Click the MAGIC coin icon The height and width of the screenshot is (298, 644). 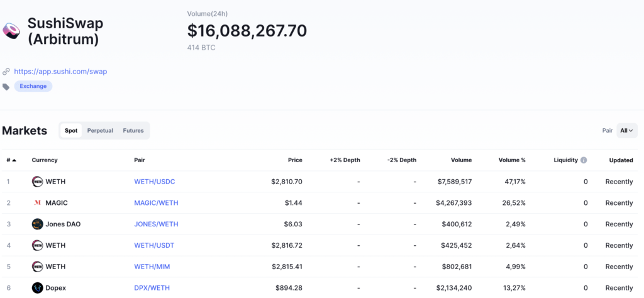coord(38,203)
